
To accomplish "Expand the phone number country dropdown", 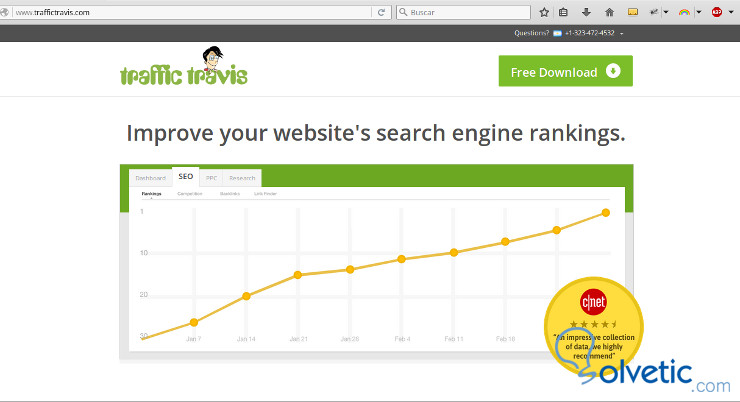I will click(x=622, y=34).
